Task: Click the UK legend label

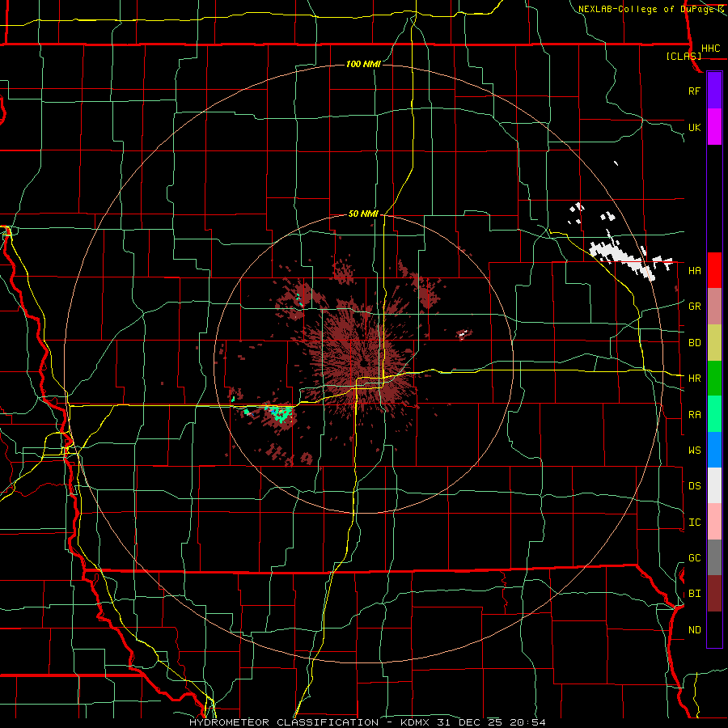Action: [694, 127]
